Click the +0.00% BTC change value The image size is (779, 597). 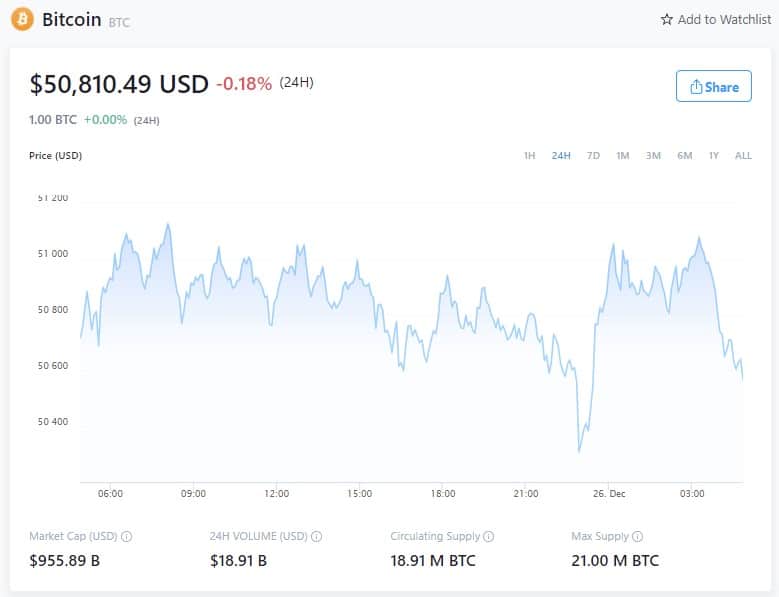click(x=105, y=120)
